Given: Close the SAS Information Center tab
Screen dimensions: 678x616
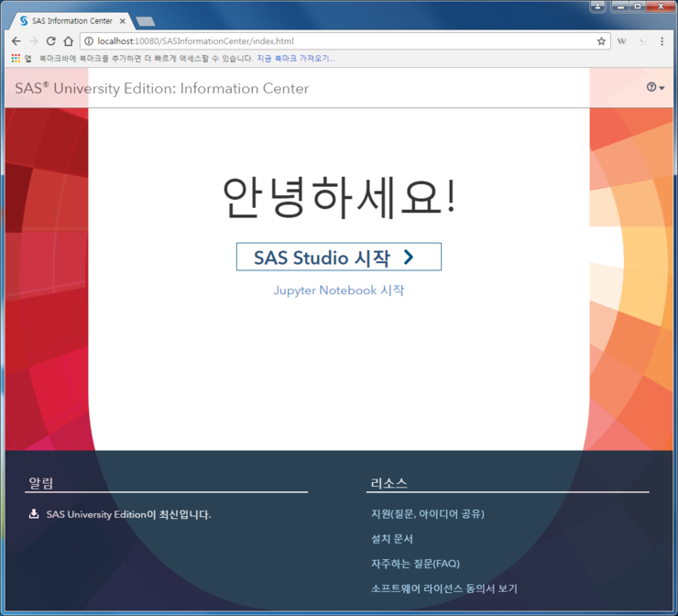Looking at the screenshot, I should coord(123,21).
